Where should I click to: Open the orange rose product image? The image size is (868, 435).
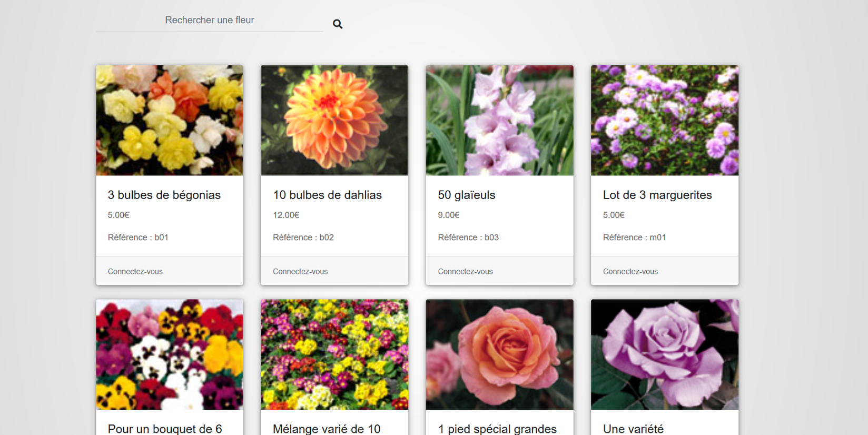pyautogui.click(x=500, y=354)
